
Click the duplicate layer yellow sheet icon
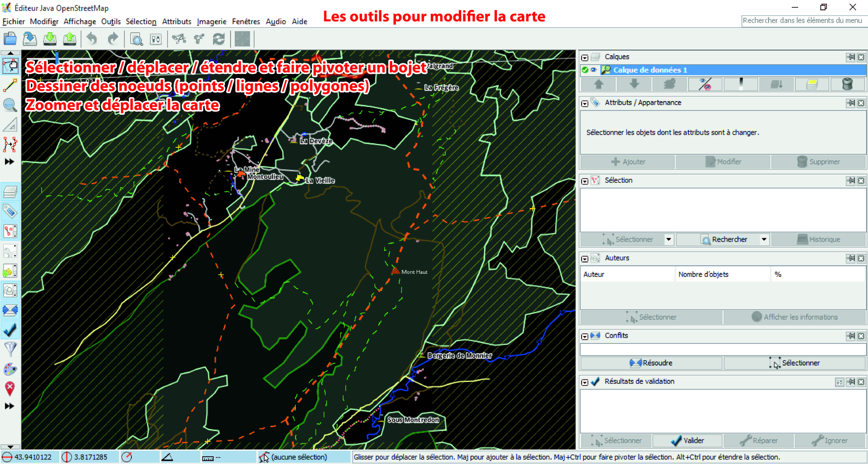[812, 84]
